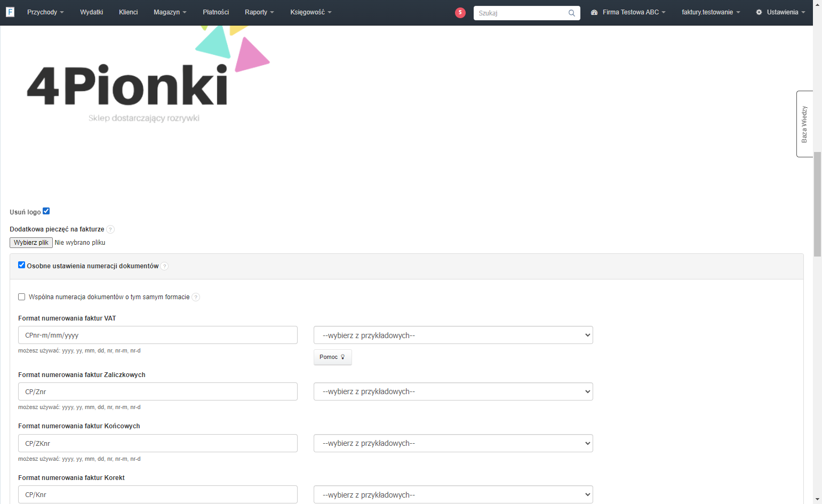The image size is (822, 504).
Task: Open the Magazyn menu
Action: tap(170, 12)
